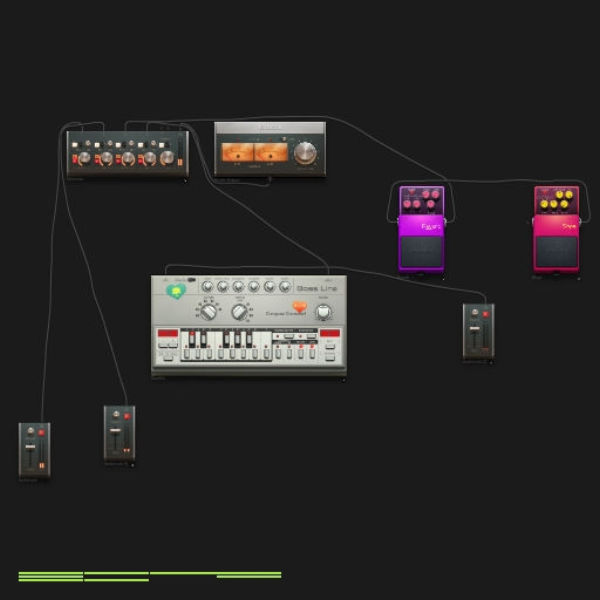Image resolution: width=600 pixels, height=600 pixels.
Task: Click the left red pattern display on Bassline
Action: (x=168, y=333)
